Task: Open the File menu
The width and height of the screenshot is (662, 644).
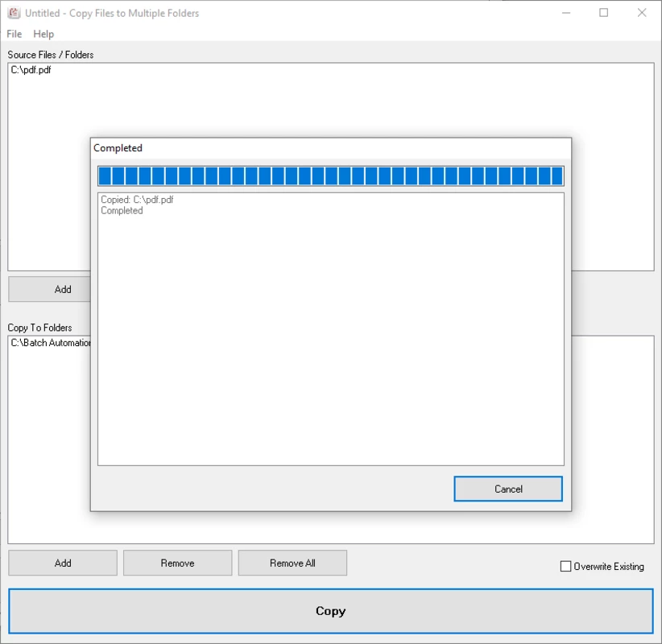Action: pyautogui.click(x=14, y=34)
